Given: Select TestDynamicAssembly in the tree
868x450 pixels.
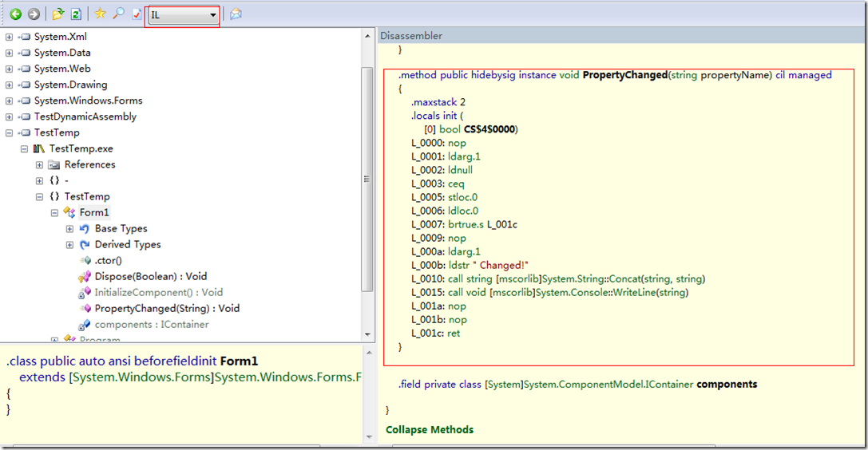Looking at the screenshot, I should click(x=85, y=116).
